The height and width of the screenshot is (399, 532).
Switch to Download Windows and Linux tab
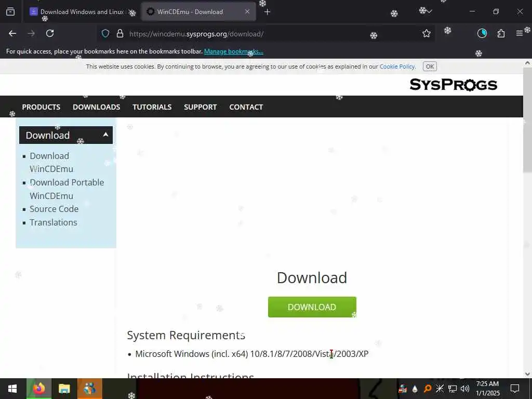tap(82, 12)
